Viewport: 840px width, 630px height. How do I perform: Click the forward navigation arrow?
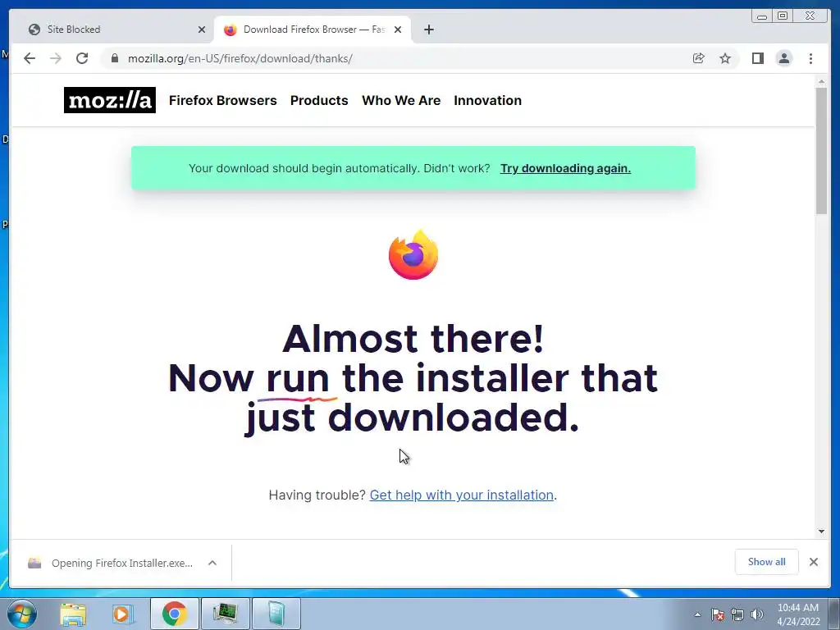[x=56, y=58]
